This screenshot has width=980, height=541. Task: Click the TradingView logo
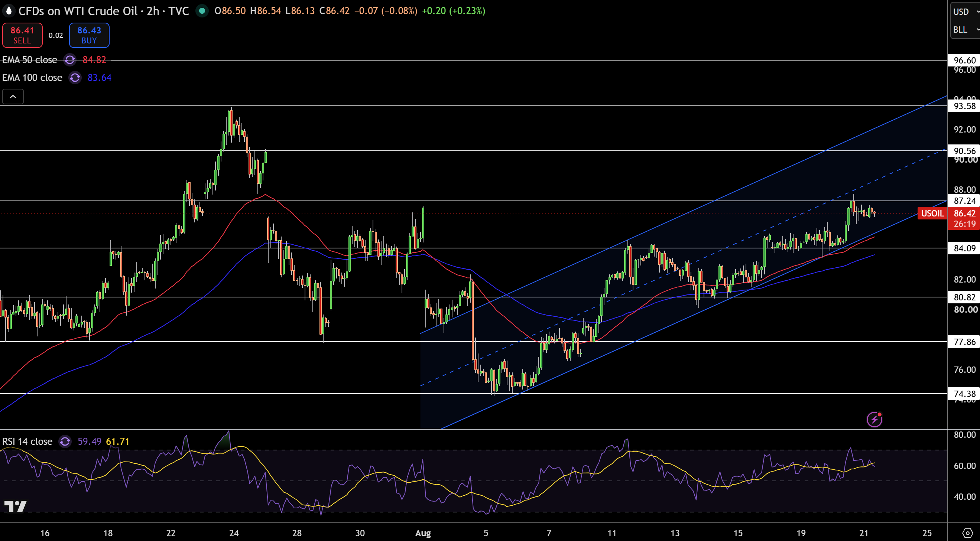pos(15,506)
